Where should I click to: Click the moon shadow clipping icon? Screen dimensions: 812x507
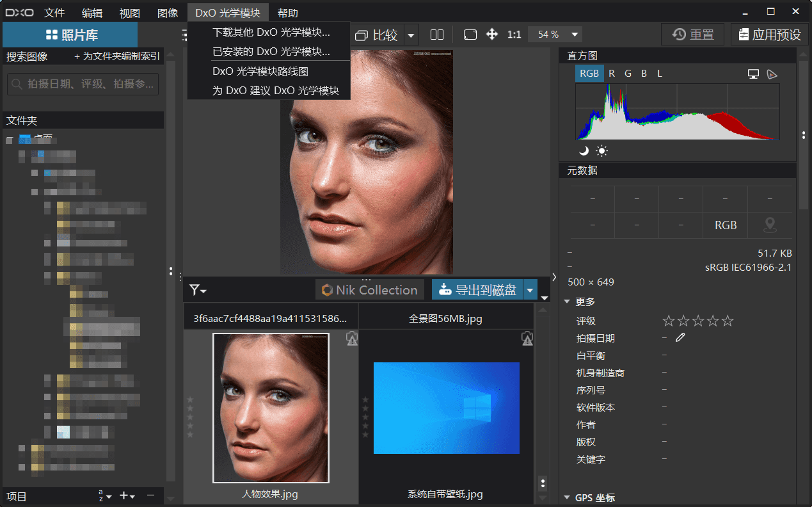584,151
